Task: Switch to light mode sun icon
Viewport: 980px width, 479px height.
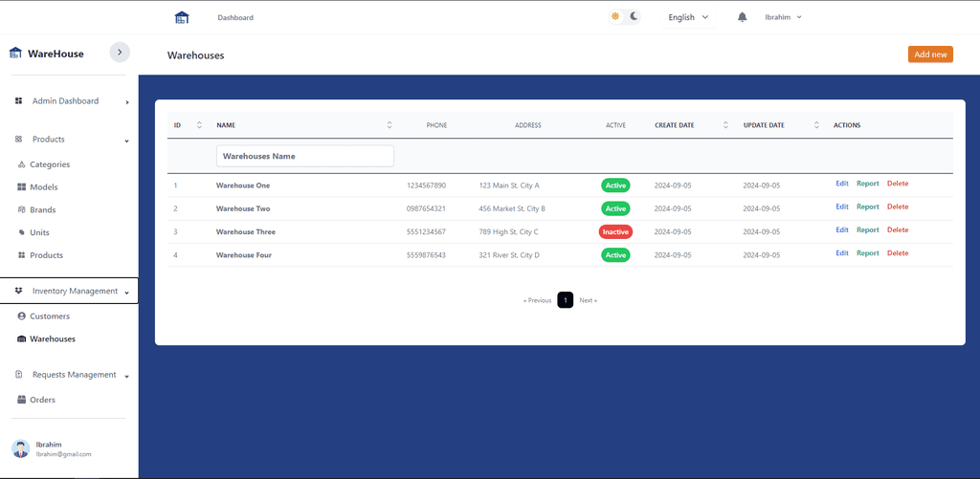Action: tap(615, 17)
